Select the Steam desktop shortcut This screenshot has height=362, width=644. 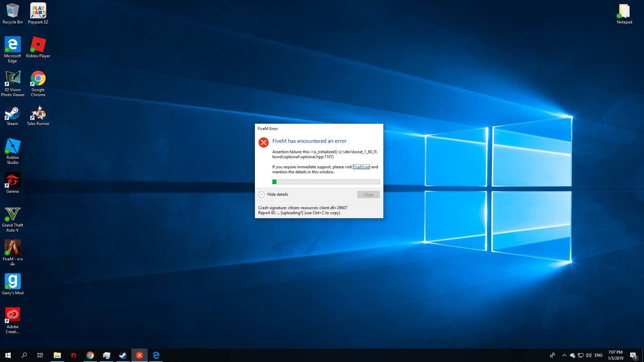pos(13,116)
